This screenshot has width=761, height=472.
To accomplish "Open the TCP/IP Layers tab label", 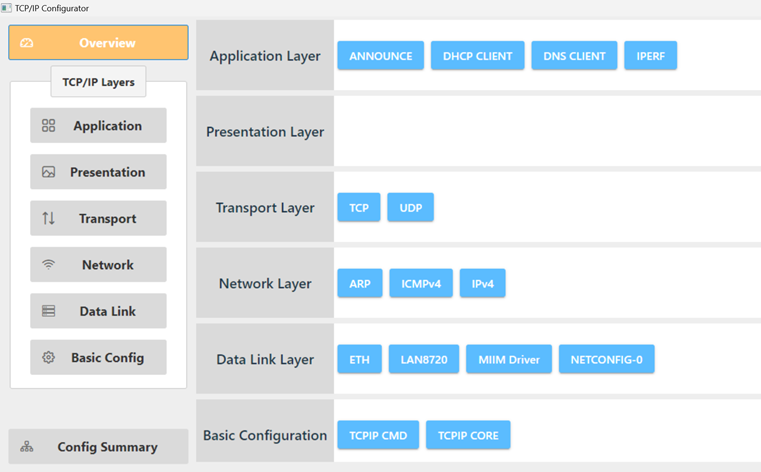I will pos(99,82).
